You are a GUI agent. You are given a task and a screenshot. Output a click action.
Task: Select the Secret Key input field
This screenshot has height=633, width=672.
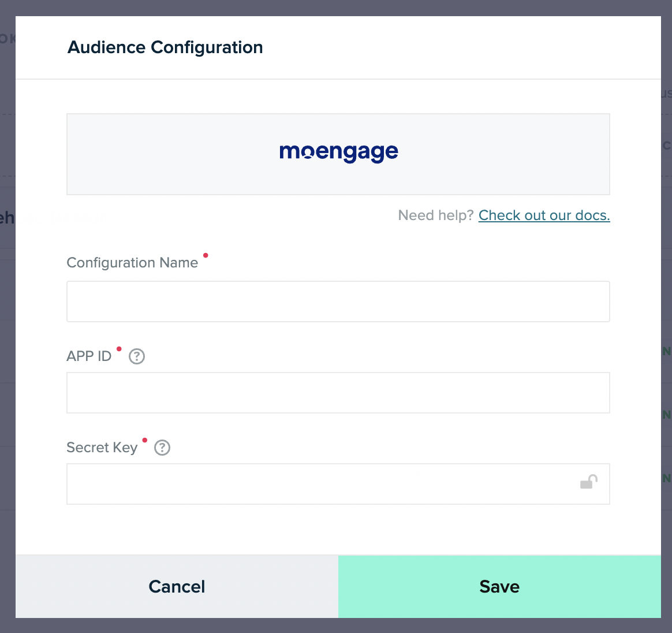[x=338, y=484]
